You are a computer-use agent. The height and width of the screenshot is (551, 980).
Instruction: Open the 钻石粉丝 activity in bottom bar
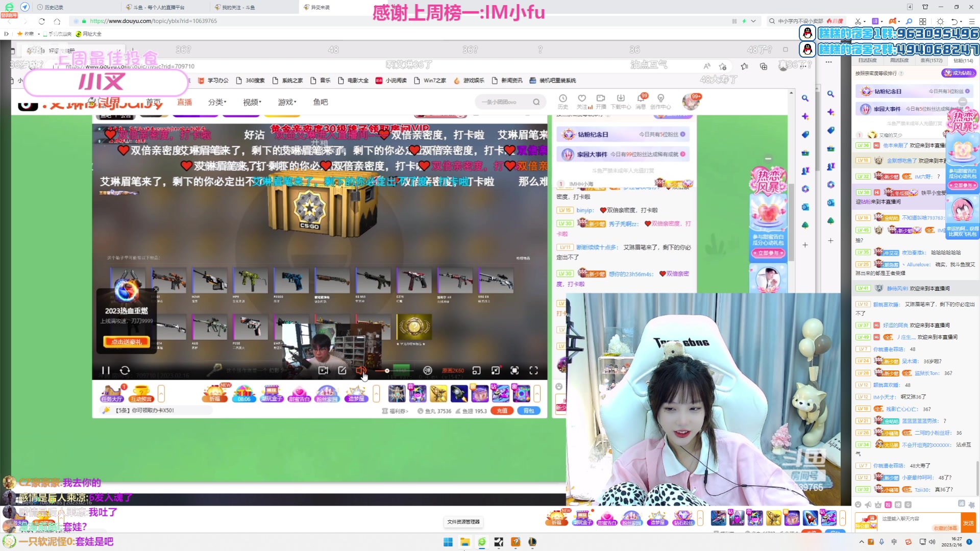(x=683, y=518)
